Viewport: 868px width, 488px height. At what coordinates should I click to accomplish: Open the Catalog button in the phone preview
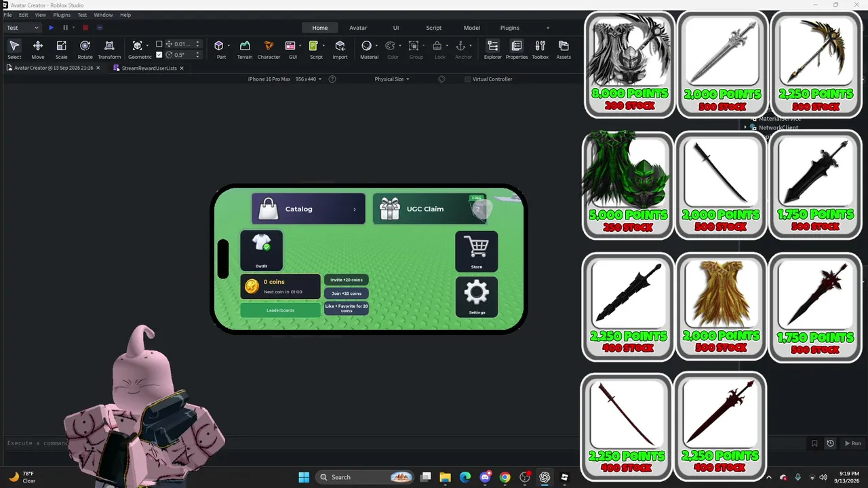(309, 209)
